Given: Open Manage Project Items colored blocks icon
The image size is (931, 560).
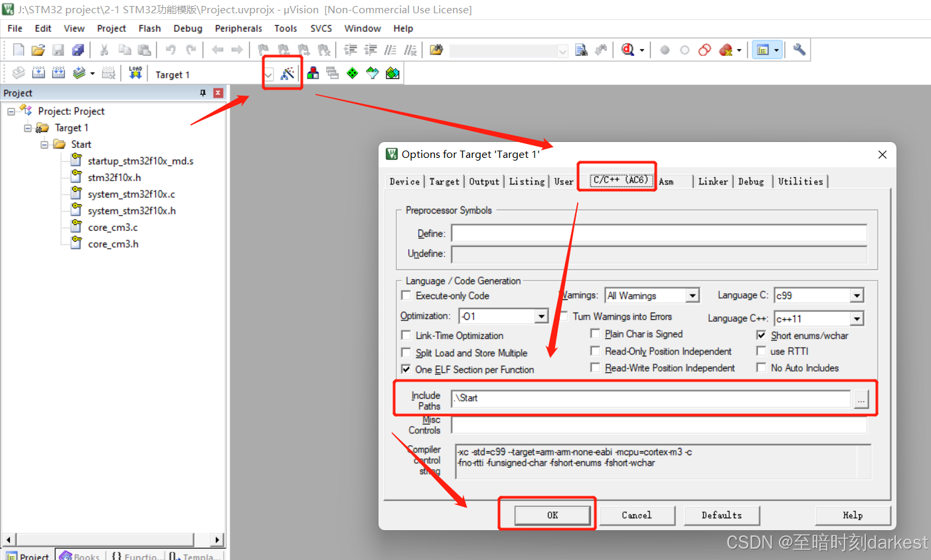Looking at the screenshot, I should (313, 73).
